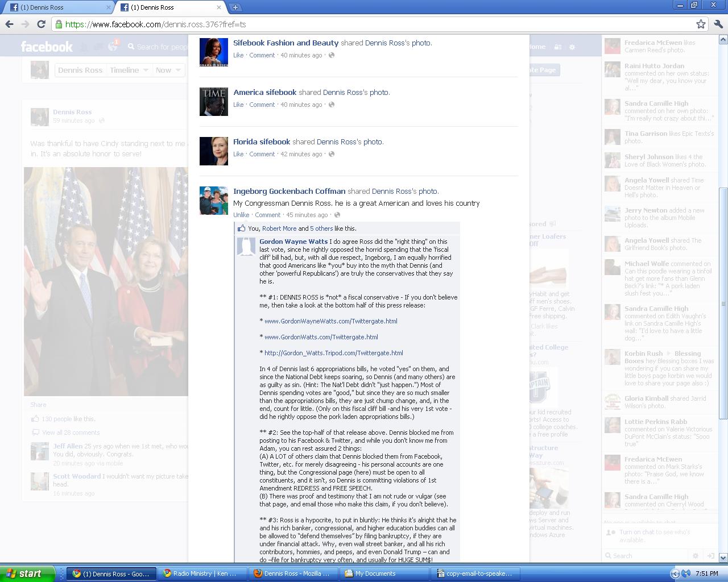Reload the page with the refresh icon
728x582 pixels.
(41, 24)
